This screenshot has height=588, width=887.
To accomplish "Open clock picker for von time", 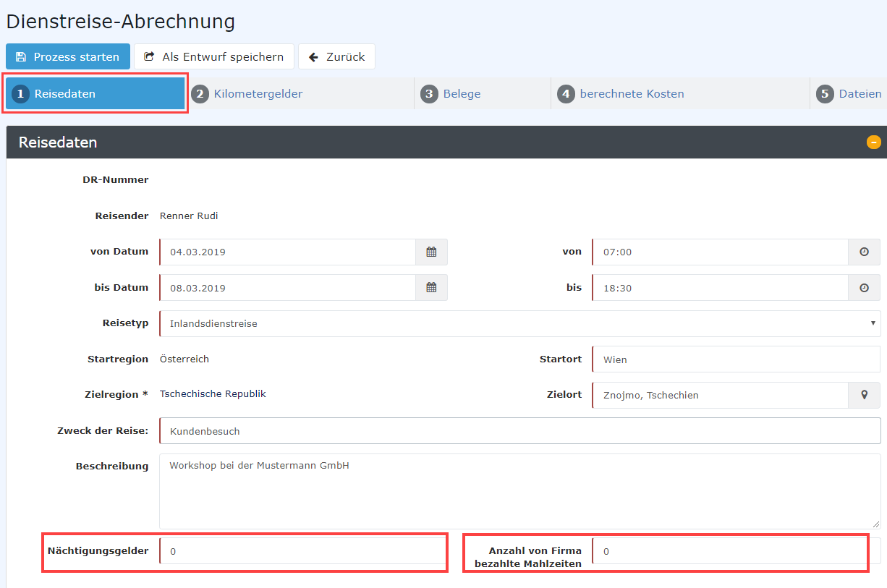I will click(864, 252).
